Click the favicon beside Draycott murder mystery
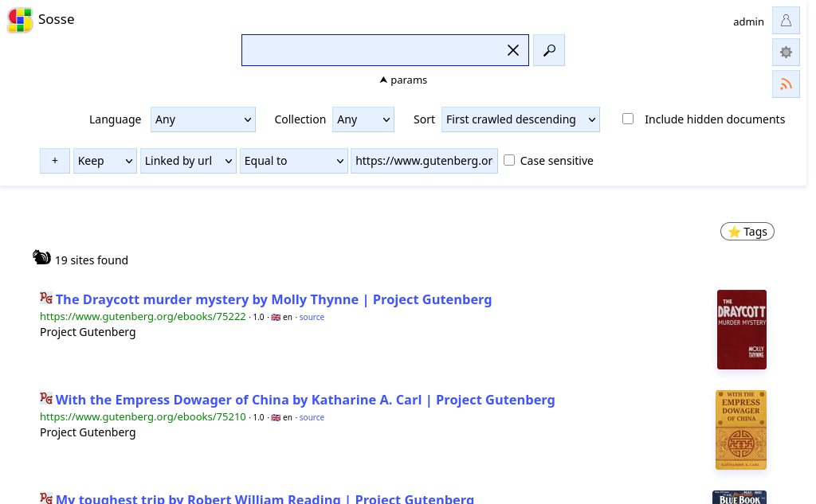The image size is (816, 504). point(45,298)
